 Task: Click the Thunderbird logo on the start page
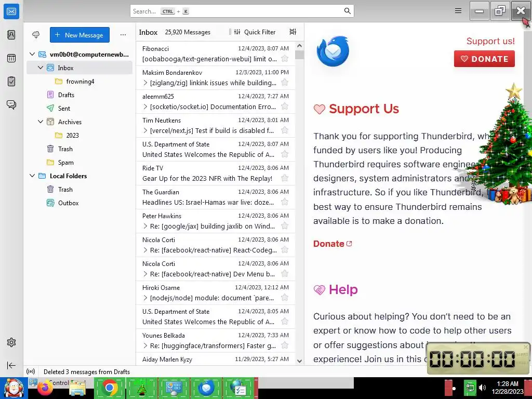click(333, 51)
